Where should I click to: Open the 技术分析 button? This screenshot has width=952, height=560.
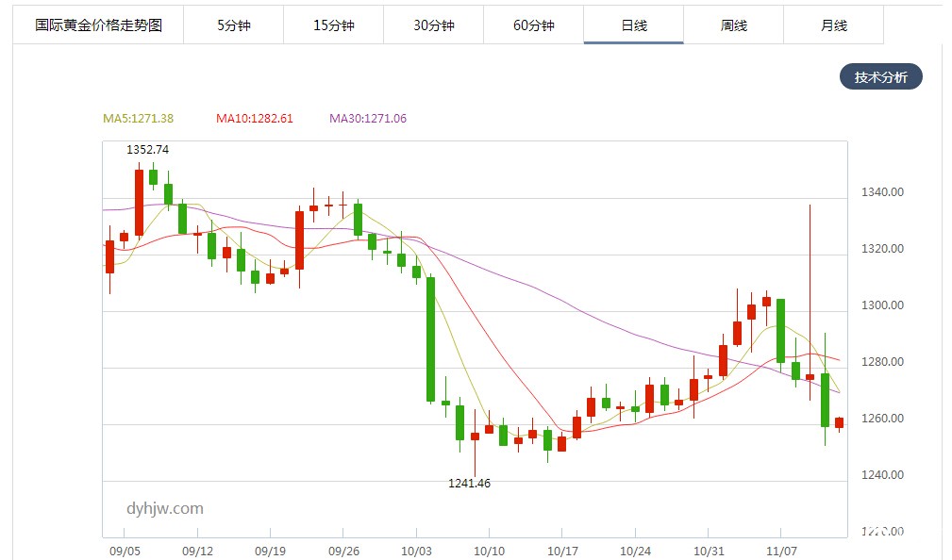click(x=880, y=77)
